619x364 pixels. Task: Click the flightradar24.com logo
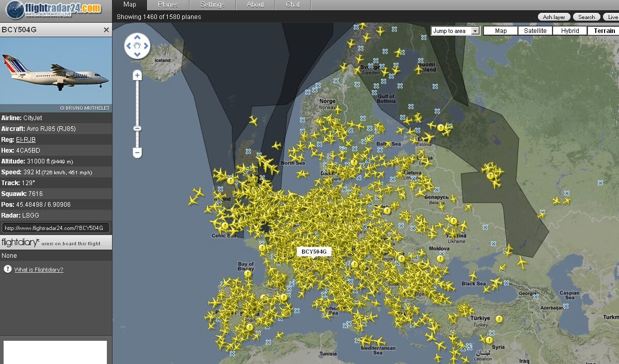(x=54, y=9)
